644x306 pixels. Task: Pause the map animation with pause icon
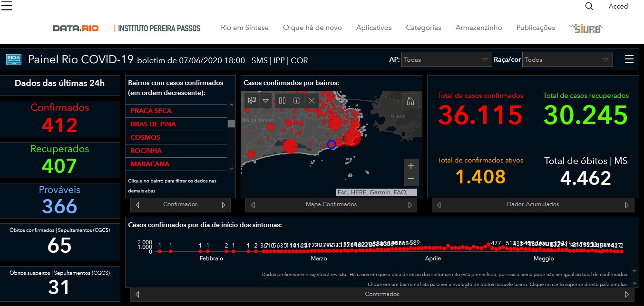coord(282,101)
